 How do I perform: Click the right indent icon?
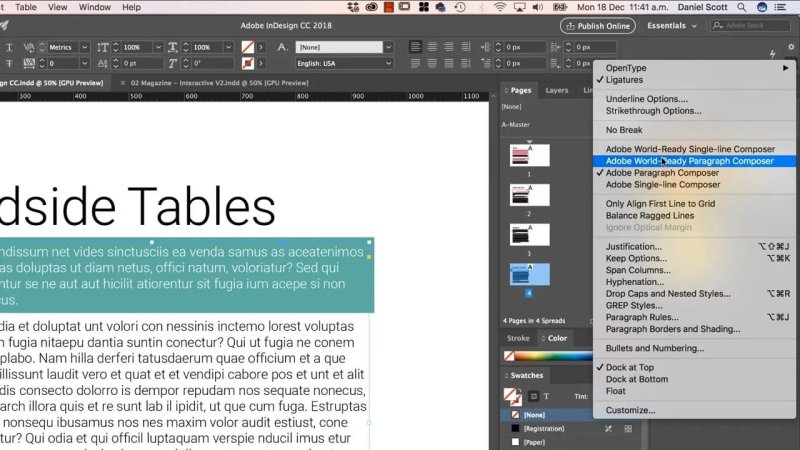[x=555, y=47]
